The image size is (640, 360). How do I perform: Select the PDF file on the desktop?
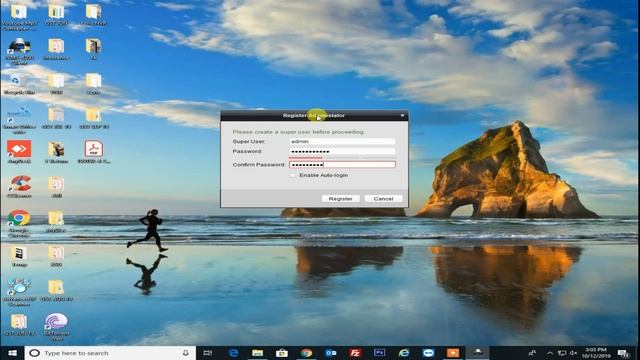pyautogui.click(x=94, y=152)
